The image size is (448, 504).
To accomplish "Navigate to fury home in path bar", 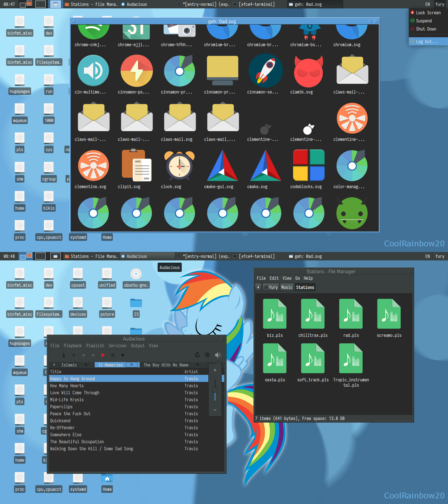I will (x=271, y=287).
